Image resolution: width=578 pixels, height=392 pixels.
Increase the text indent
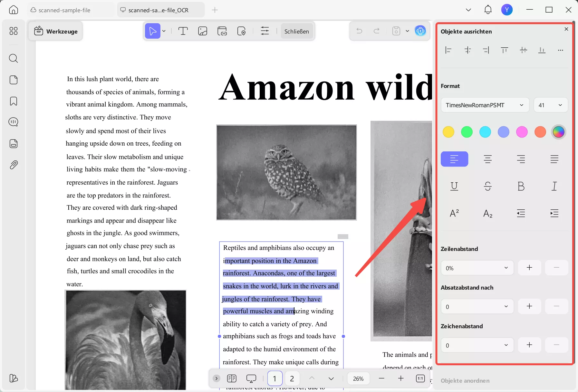[x=554, y=213]
